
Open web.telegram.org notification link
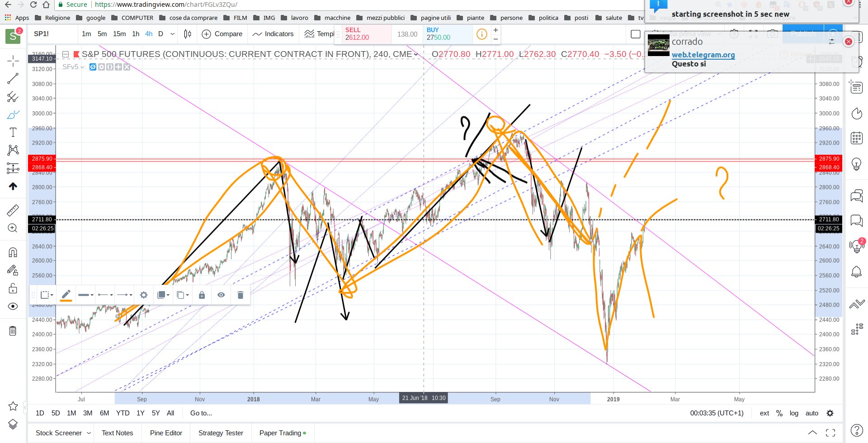click(x=703, y=55)
